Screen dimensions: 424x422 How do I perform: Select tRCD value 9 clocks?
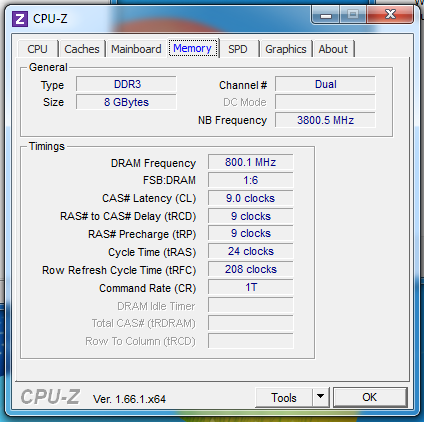point(251,216)
